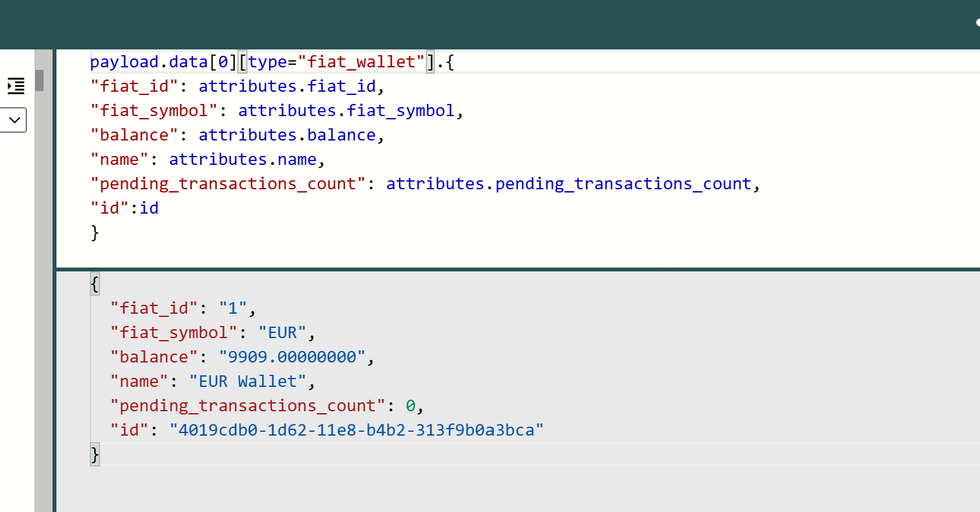Click the opening brace of the result output
980x512 pixels.
[95, 284]
